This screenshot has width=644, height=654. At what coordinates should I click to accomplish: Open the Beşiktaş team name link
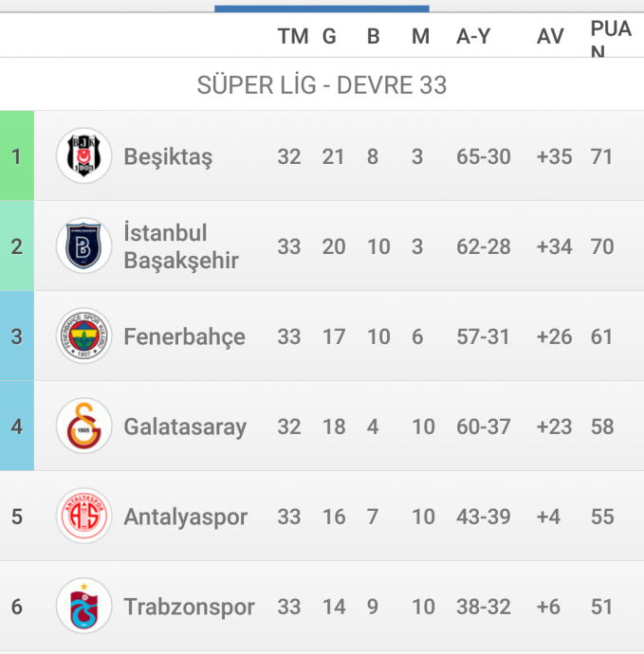tap(168, 157)
